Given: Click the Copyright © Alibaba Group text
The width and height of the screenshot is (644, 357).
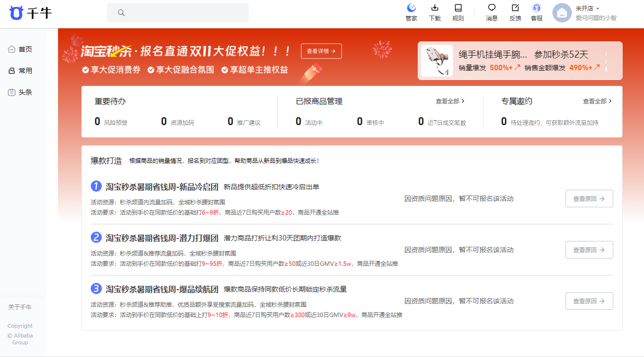Looking at the screenshot, I should point(20,334).
